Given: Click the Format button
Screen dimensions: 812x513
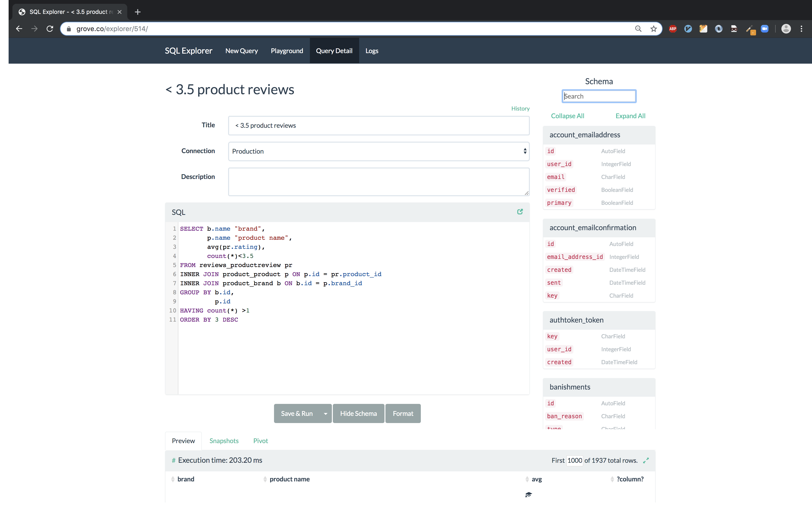Looking at the screenshot, I should click(x=403, y=413).
